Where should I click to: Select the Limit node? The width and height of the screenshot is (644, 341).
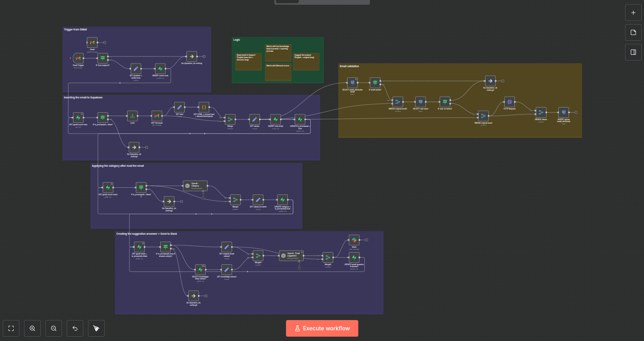coord(132,116)
